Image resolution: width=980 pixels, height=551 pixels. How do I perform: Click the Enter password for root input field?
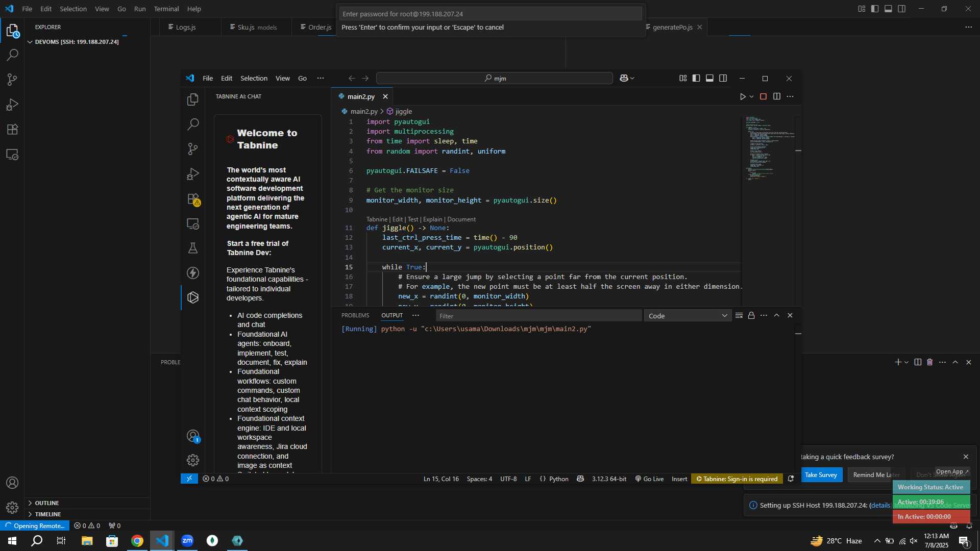pyautogui.click(x=491, y=14)
